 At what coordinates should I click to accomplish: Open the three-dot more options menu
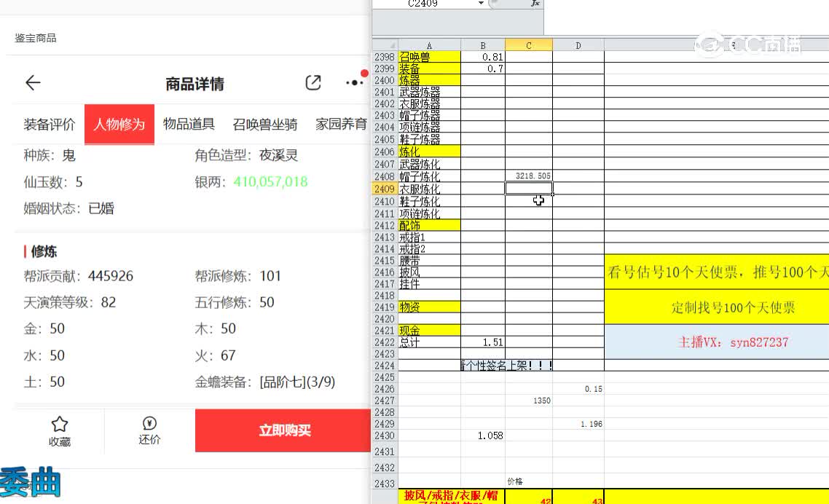pyautogui.click(x=354, y=83)
